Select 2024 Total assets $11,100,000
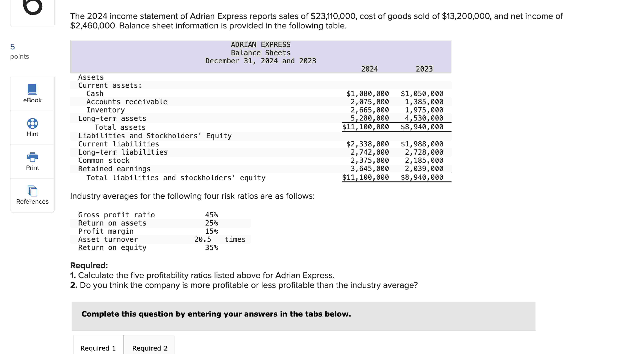The image size is (644, 354). coord(366,127)
